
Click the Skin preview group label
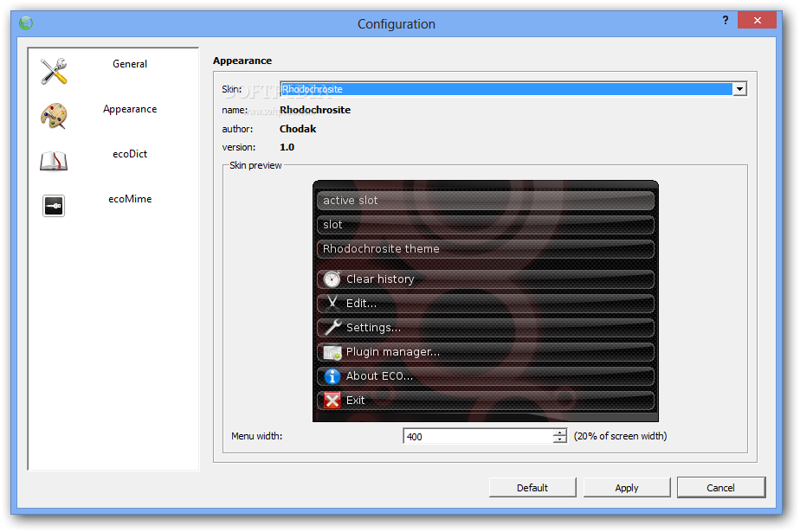click(255, 165)
